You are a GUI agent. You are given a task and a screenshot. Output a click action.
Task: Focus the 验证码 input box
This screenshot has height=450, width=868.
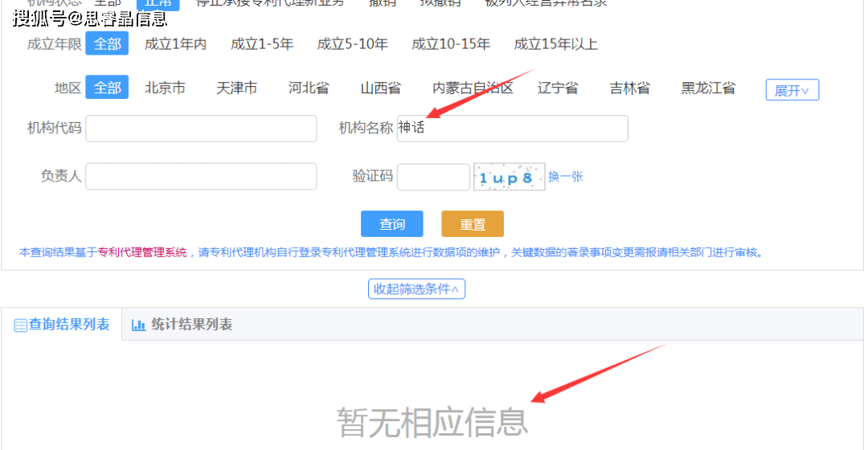pyautogui.click(x=433, y=177)
